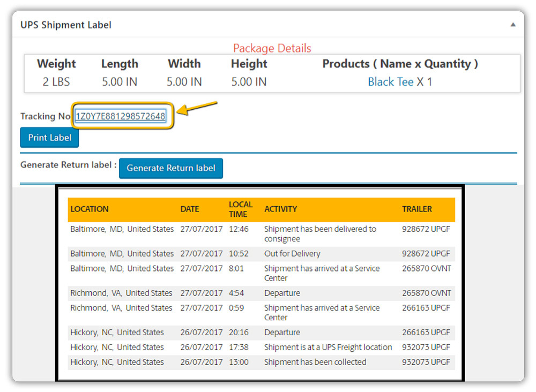Select the Tracking No label text
This screenshot has width=536, height=392.
tap(46, 116)
